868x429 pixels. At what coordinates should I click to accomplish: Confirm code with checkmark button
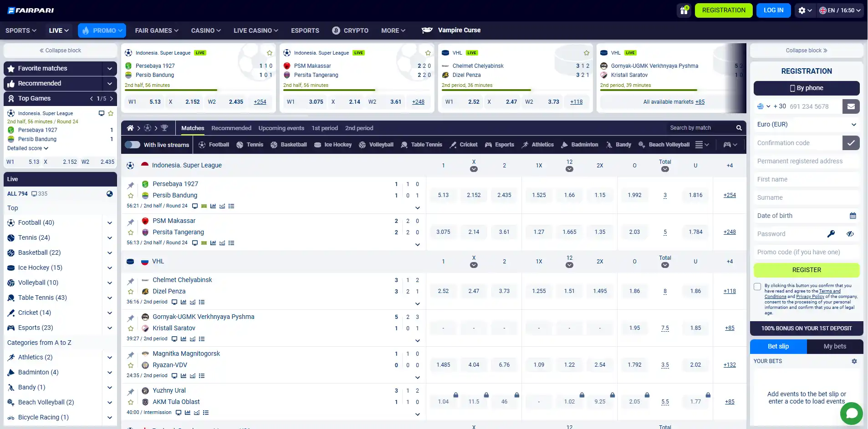[851, 143]
